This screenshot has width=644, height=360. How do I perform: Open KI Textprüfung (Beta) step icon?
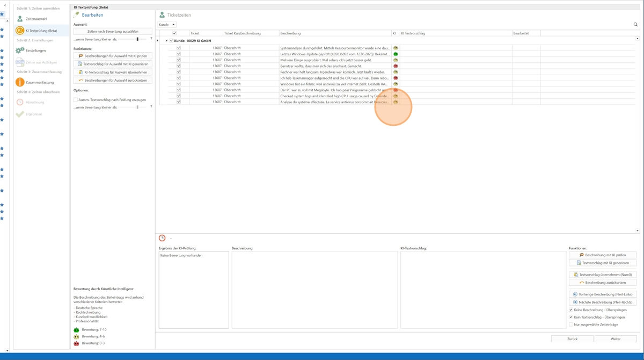[x=20, y=31]
